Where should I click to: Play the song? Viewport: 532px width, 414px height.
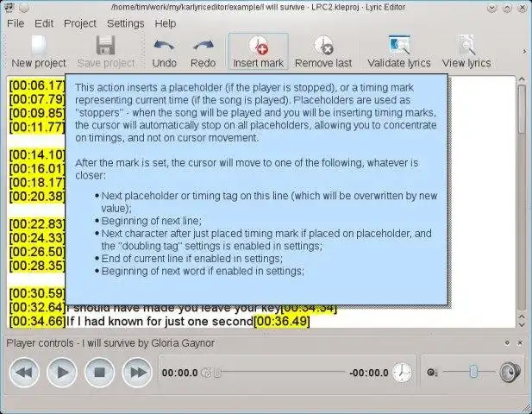[62, 373]
